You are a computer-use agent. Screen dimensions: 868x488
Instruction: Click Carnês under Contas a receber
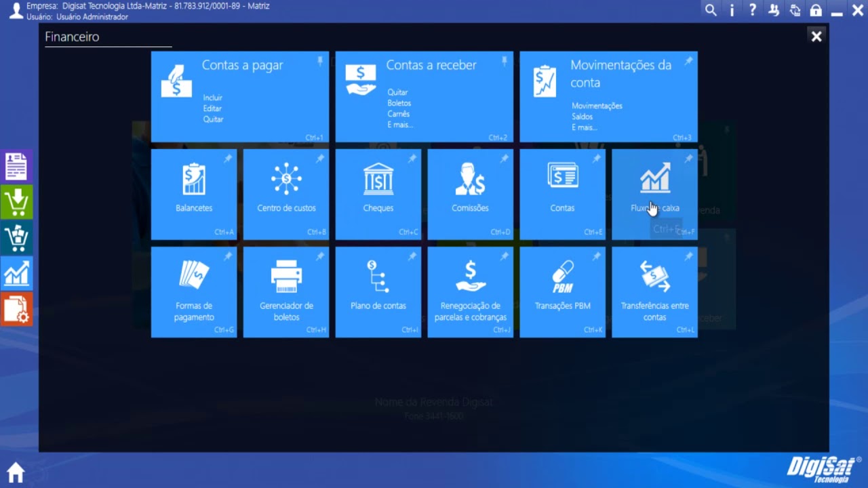point(398,114)
